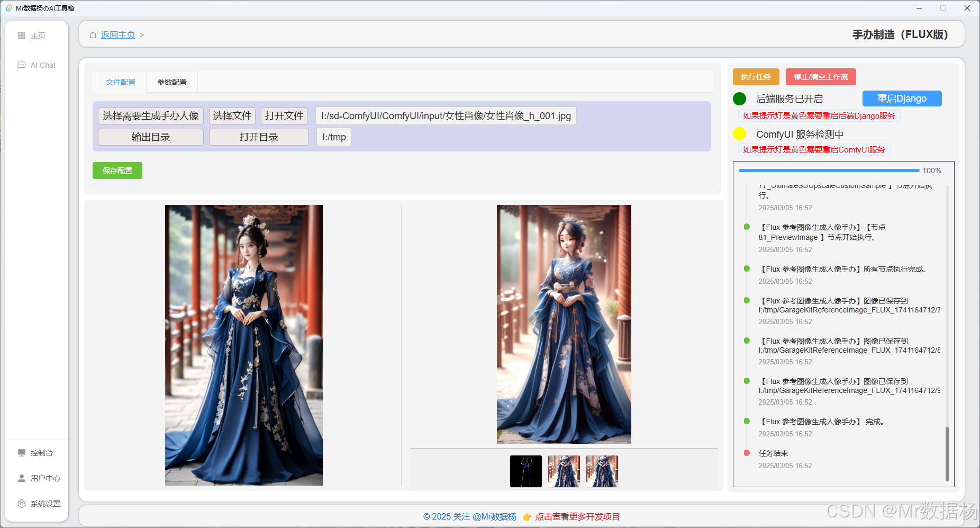Minimize the application window
The image size is (980, 528).
tap(919, 8)
